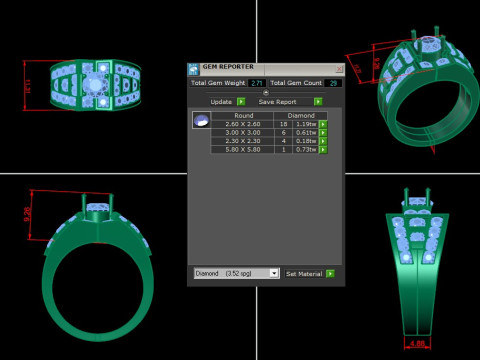Select the 2.60 X 2.60 size cell
Image resolution: width=480 pixels, height=360 pixels.
tap(243, 124)
